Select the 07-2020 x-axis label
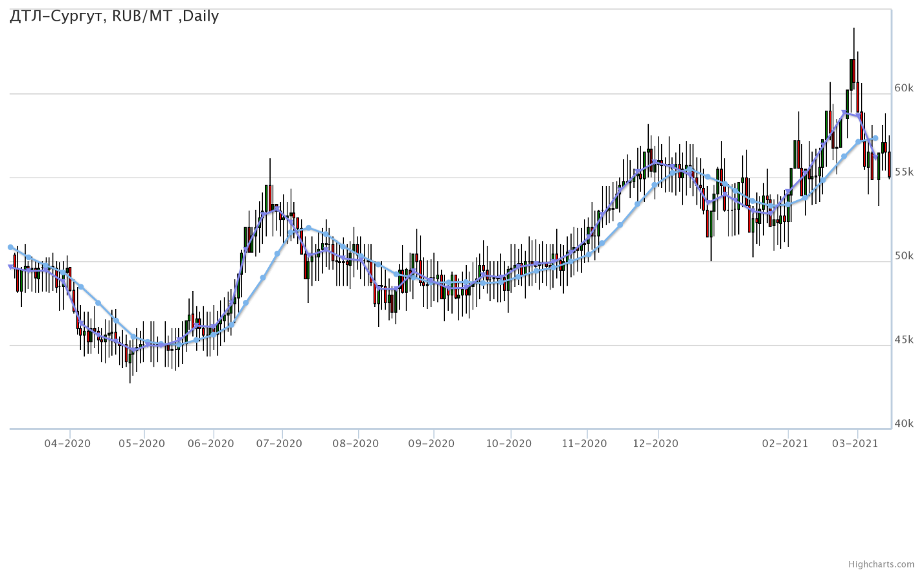Viewport: 924px width, 572px height. [280, 444]
